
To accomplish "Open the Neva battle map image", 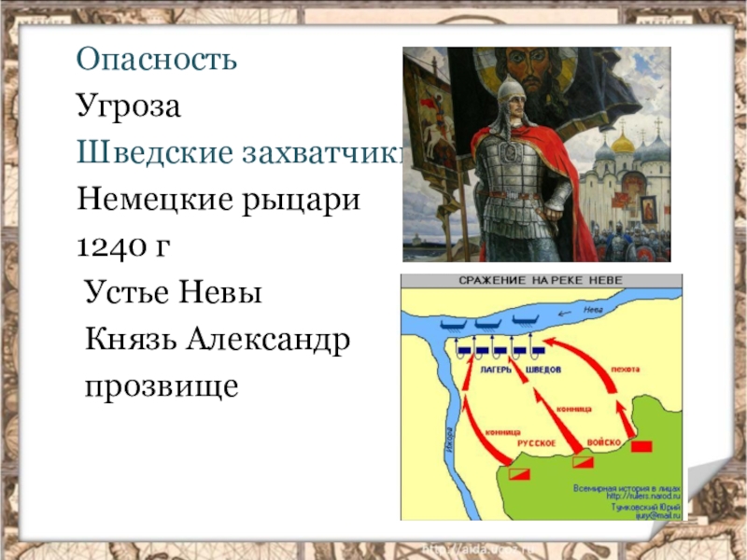I will [542, 398].
